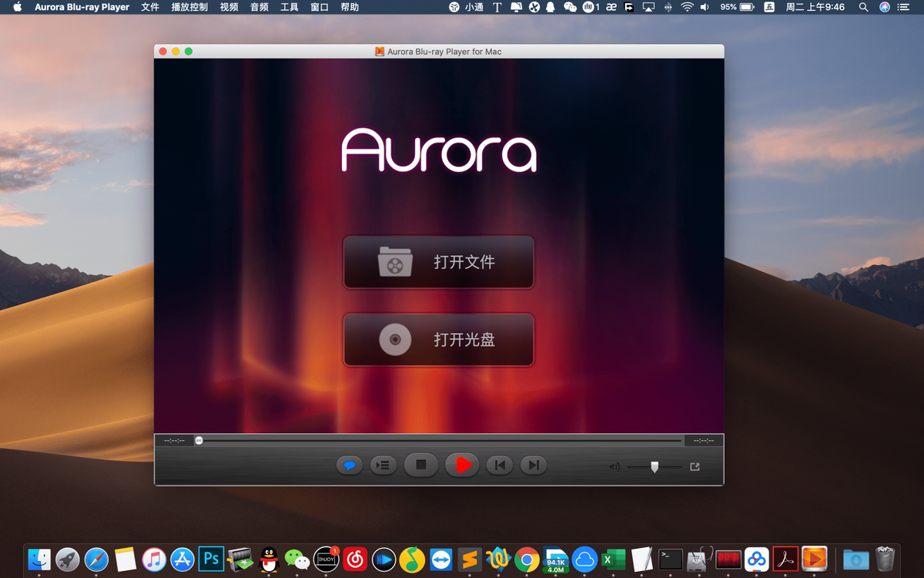Open App Store from the Dock
The width and height of the screenshot is (924, 578).
pyautogui.click(x=182, y=558)
